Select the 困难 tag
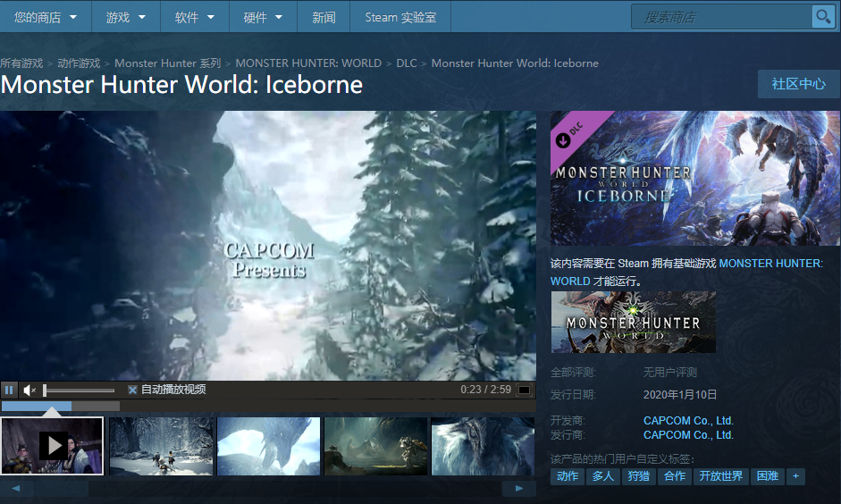Screen dimensions: 841x504 (x=768, y=476)
